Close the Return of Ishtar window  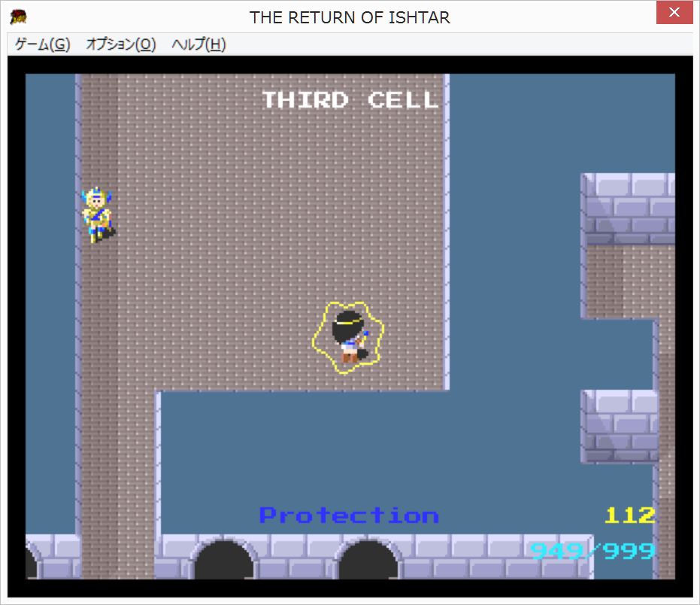point(674,14)
